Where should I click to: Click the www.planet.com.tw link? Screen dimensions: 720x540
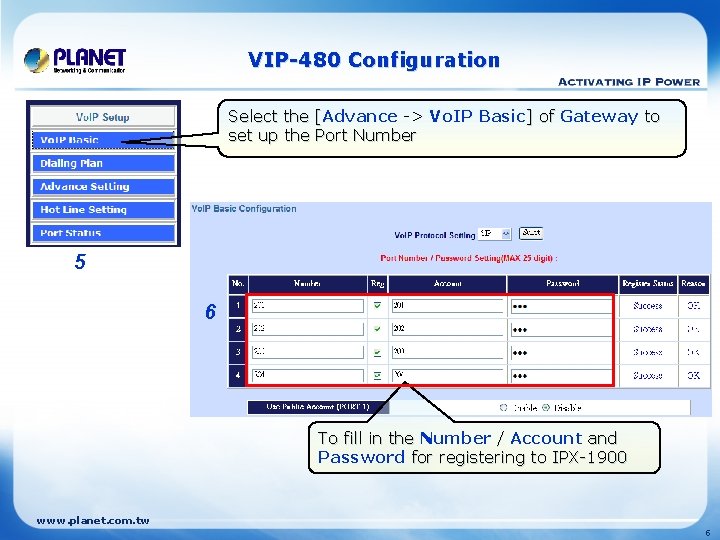tap(93, 521)
